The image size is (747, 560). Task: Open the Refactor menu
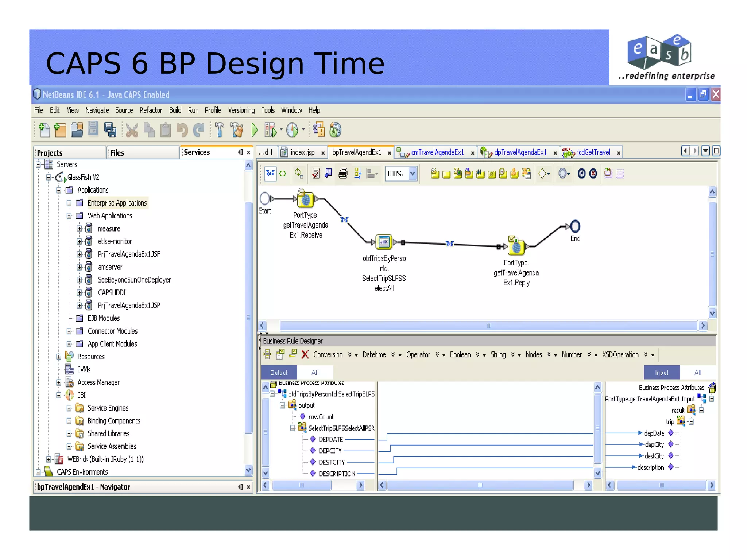pos(150,110)
